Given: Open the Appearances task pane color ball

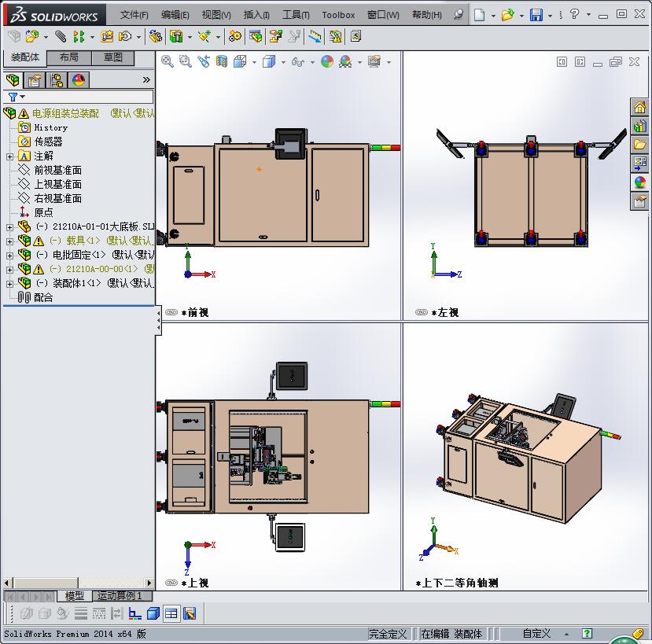Looking at the screenshot, I should [x=640, y=182].
